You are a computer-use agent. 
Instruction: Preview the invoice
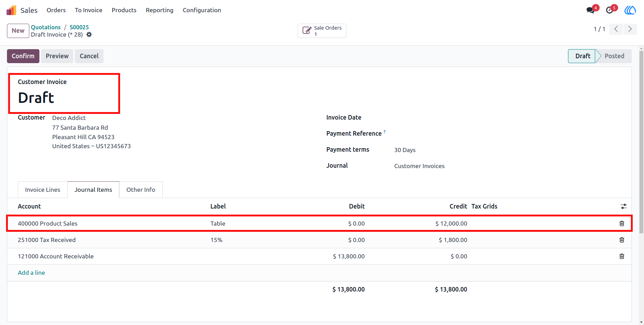57,56
